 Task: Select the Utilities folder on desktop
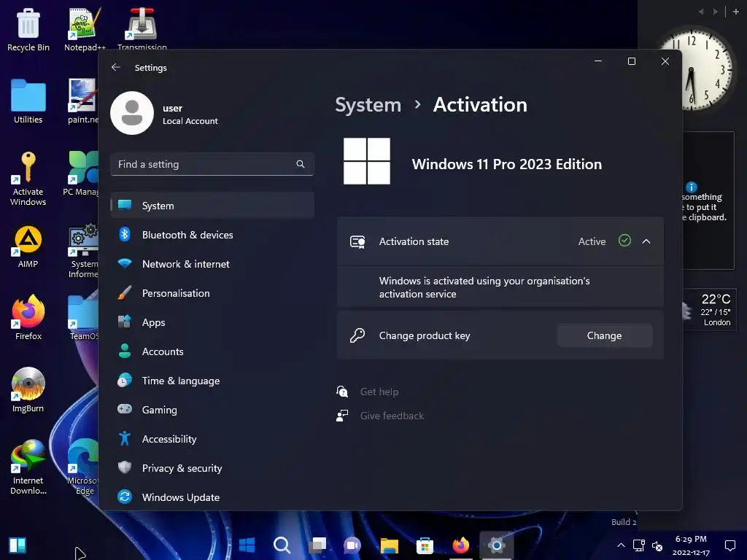(x=28, y=102)
